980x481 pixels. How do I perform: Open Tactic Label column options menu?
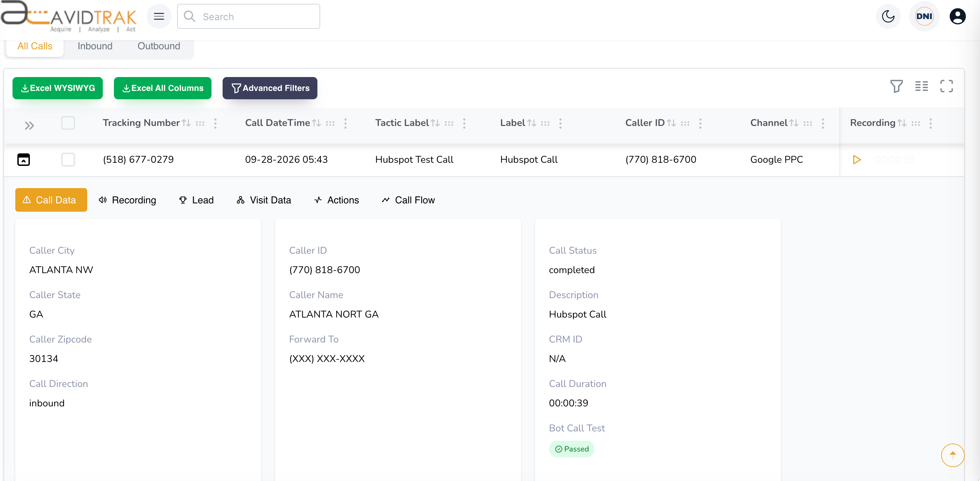coord(464,123)
